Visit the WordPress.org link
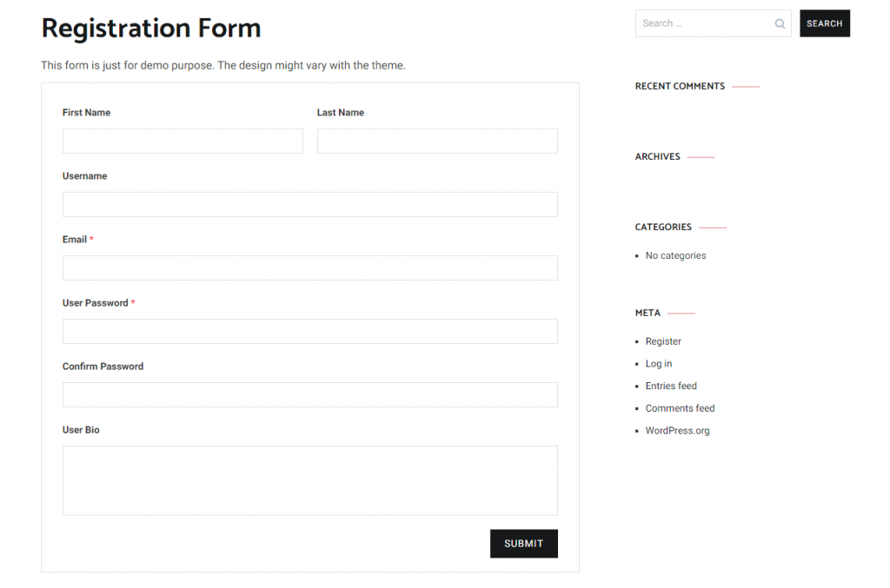 coord(677,431)
